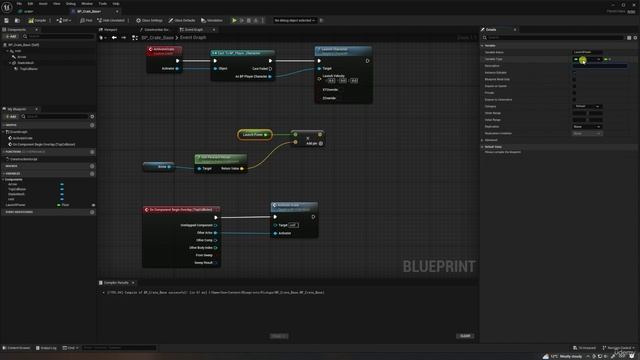
Task: Open the Help menu
Action: point(116,4)
